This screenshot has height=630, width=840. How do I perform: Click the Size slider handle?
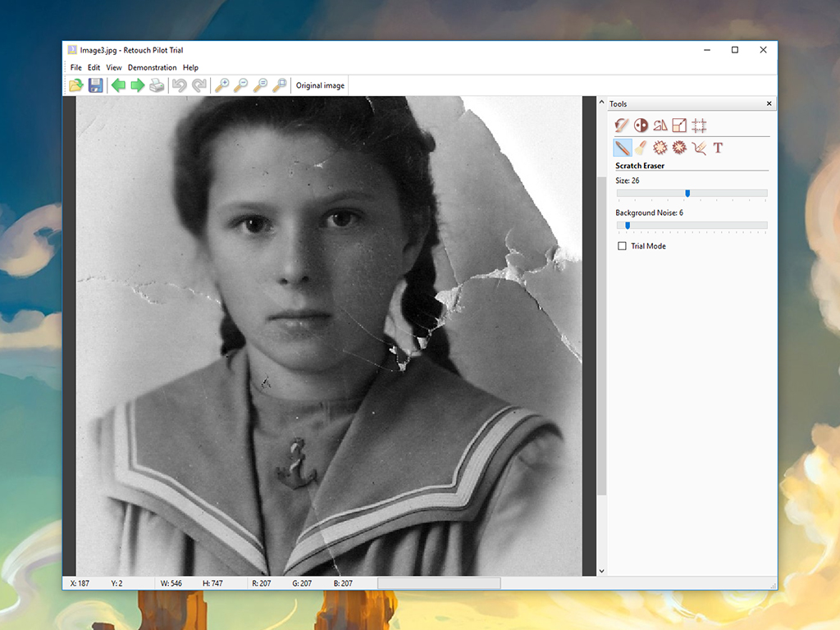687,194
